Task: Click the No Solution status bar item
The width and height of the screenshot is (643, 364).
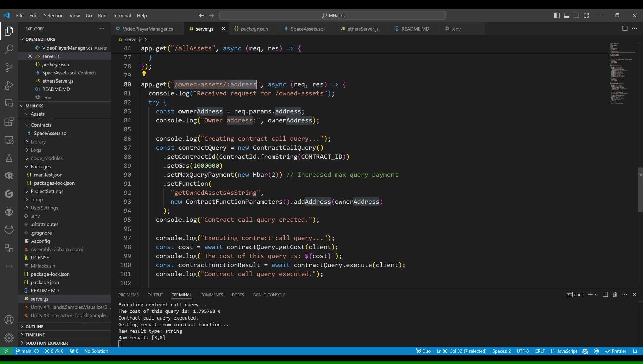Action: (96, 351)
